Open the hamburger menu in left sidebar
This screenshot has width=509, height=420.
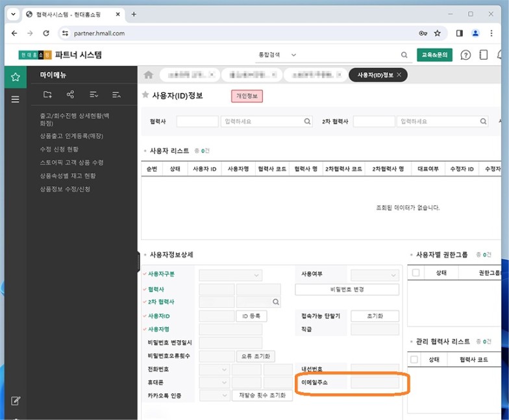point(16,99)
